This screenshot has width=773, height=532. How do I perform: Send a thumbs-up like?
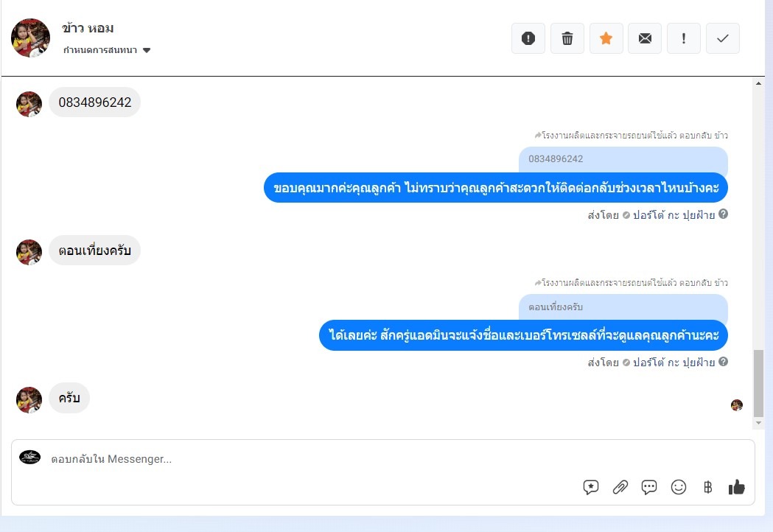(736, 486)
